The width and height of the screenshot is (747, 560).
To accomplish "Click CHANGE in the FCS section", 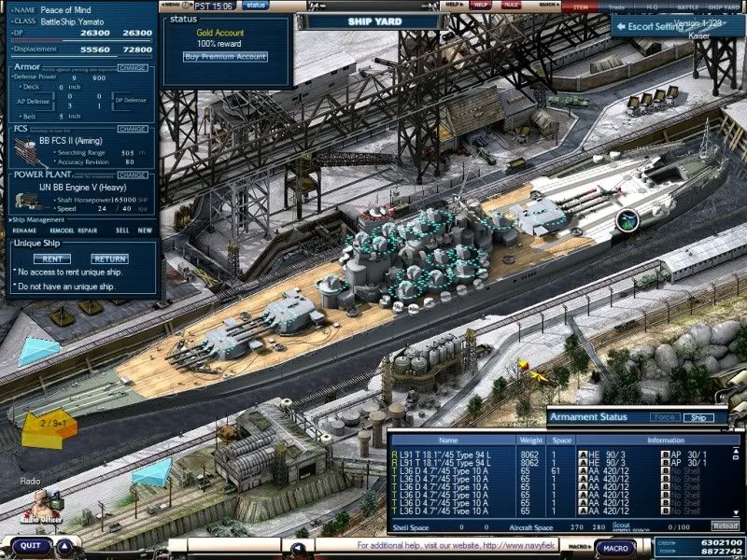I will coord(133,129).
